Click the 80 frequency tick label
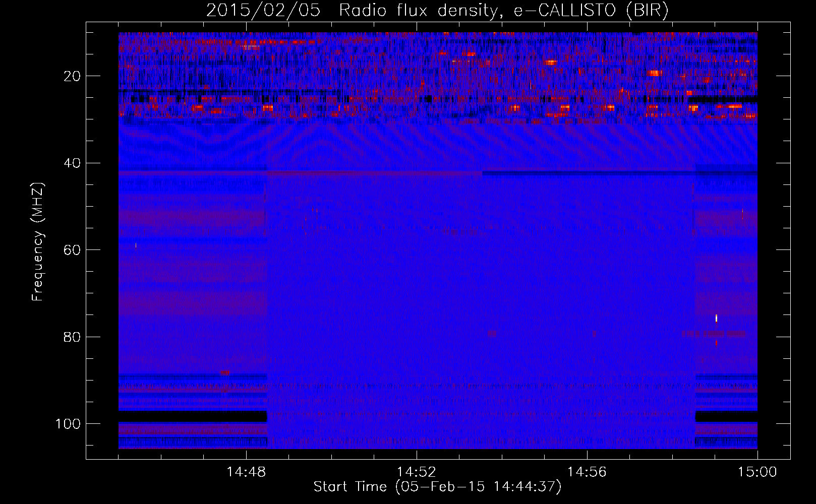The width and height of the screenshot is (816, 504). coord(73,337)
